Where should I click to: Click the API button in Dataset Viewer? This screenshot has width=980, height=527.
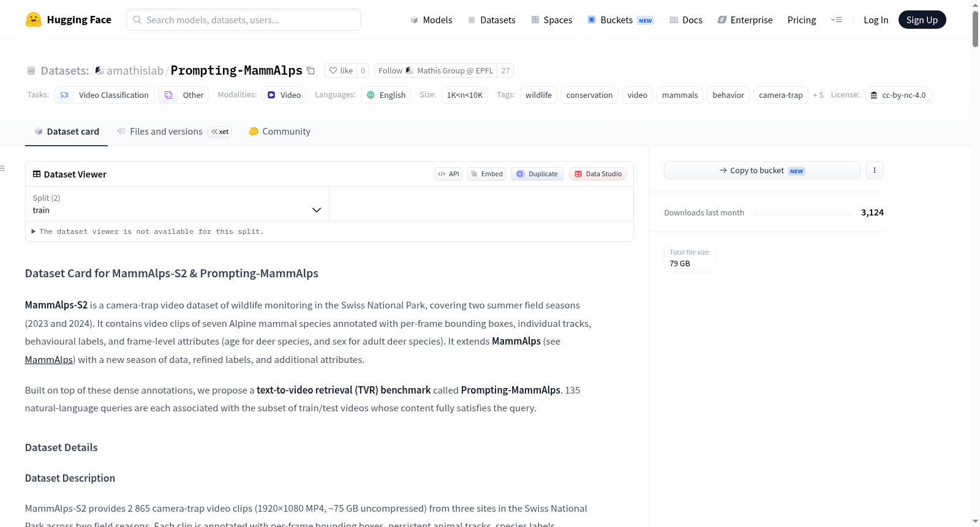448,174
